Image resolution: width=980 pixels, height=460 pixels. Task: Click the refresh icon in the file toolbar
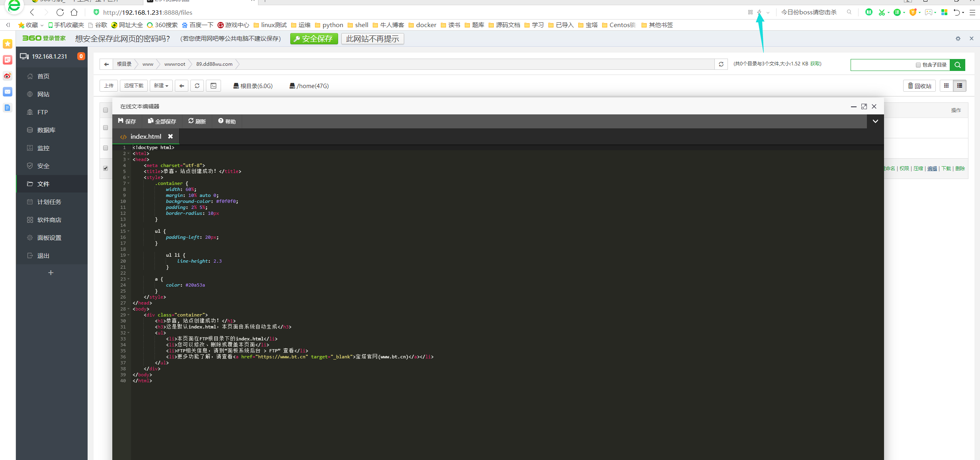pos(197,86)
